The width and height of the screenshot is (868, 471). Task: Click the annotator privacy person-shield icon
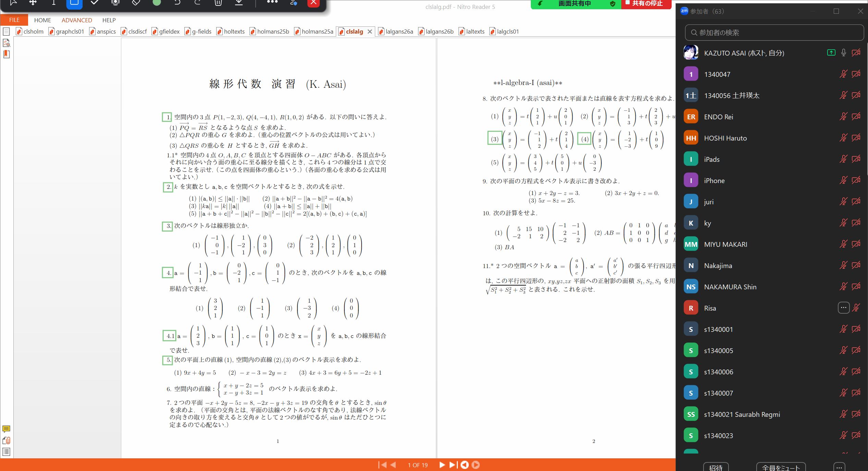pos(293,3)
